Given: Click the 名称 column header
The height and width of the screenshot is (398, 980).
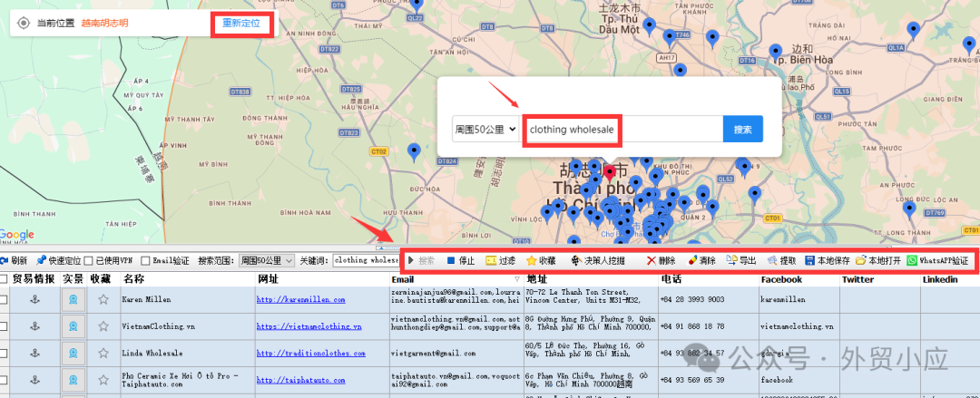Looking at the screenshot, I should 133,279.
